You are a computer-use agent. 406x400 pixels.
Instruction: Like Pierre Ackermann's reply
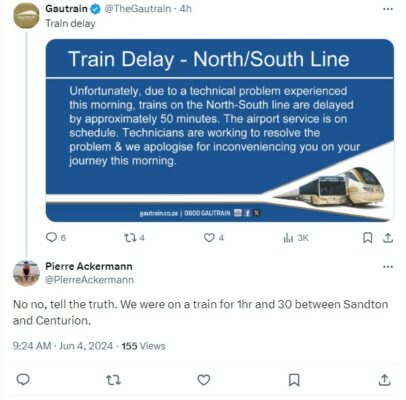(204, 380)
